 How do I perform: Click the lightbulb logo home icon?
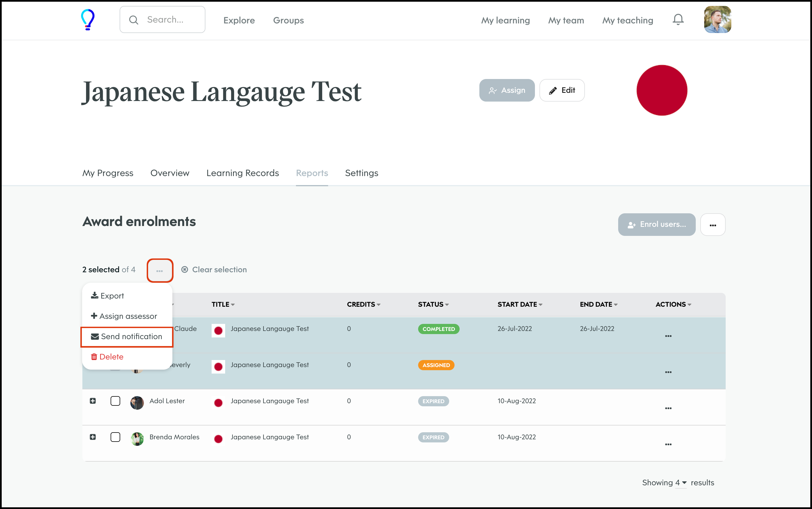pyautogui.click(x=88, y=19)
